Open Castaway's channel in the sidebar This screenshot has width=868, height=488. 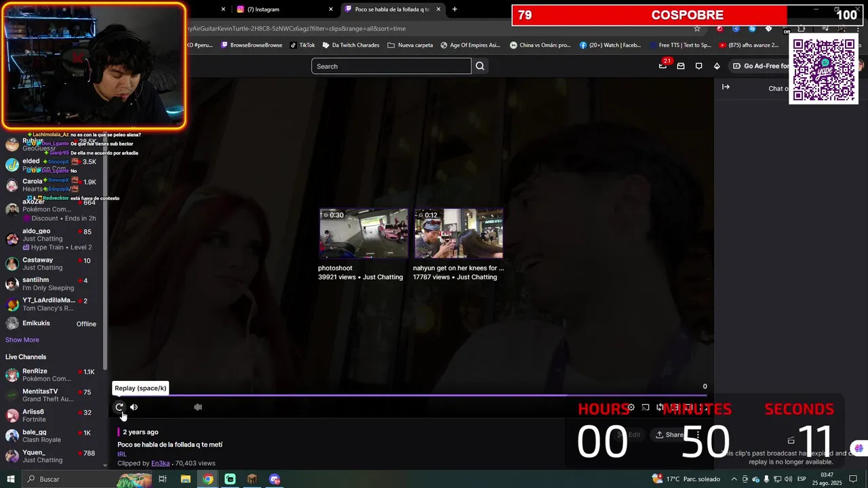point(52,264)
